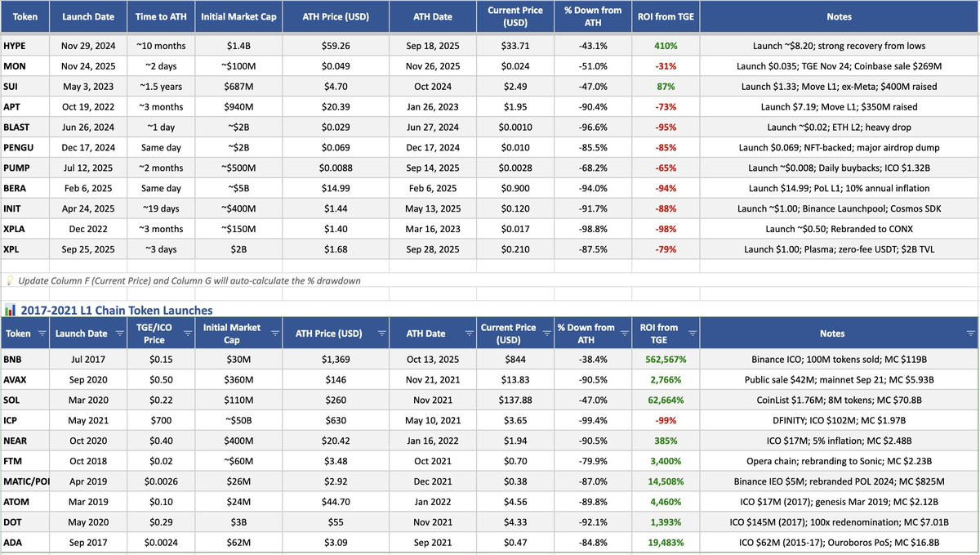Click the MATIC/POL token cell
980x555 pixels.
(x=24, y=481)
